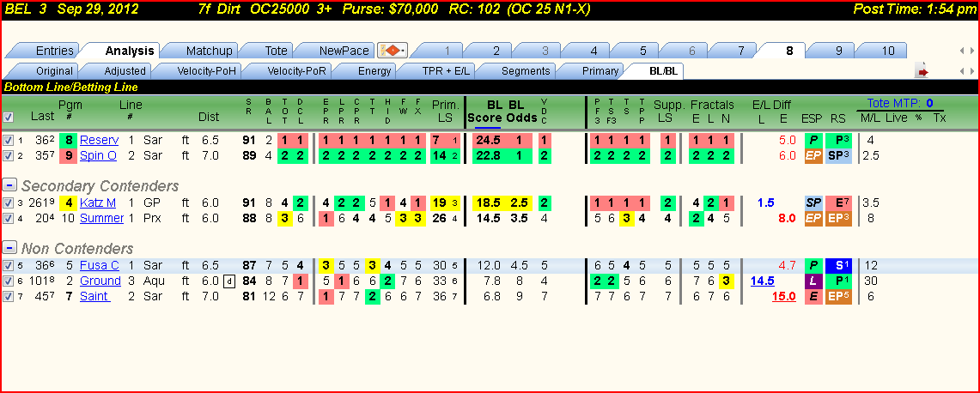
Task: Click the Prim. LS column header
Action: point(446,112)
